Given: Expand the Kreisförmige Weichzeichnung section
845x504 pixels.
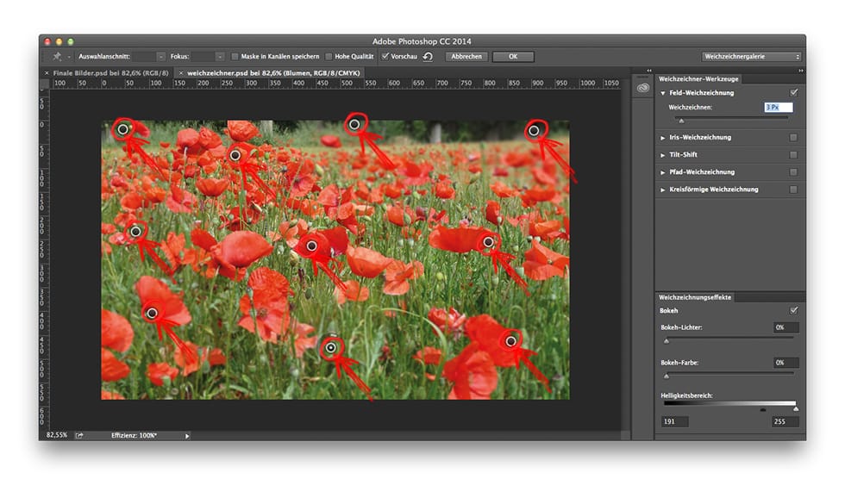Looking at the screenshot, I should (663, 190).
